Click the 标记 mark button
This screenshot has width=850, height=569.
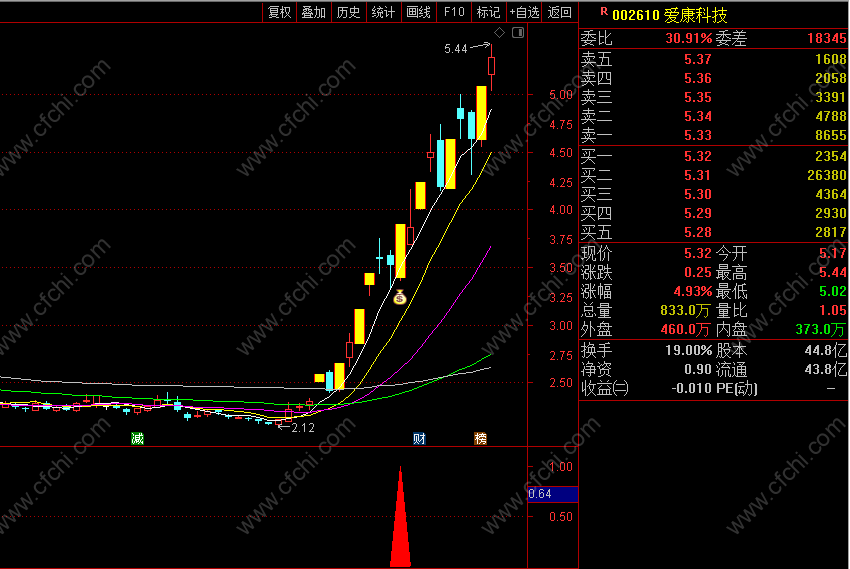(488, 12)
